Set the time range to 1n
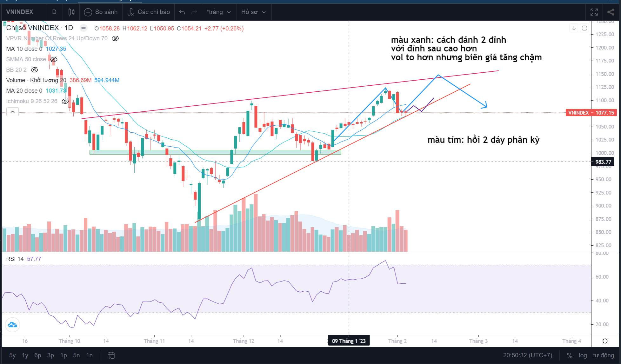Viewport: 621px width, 364px height. tap(90, 355)
